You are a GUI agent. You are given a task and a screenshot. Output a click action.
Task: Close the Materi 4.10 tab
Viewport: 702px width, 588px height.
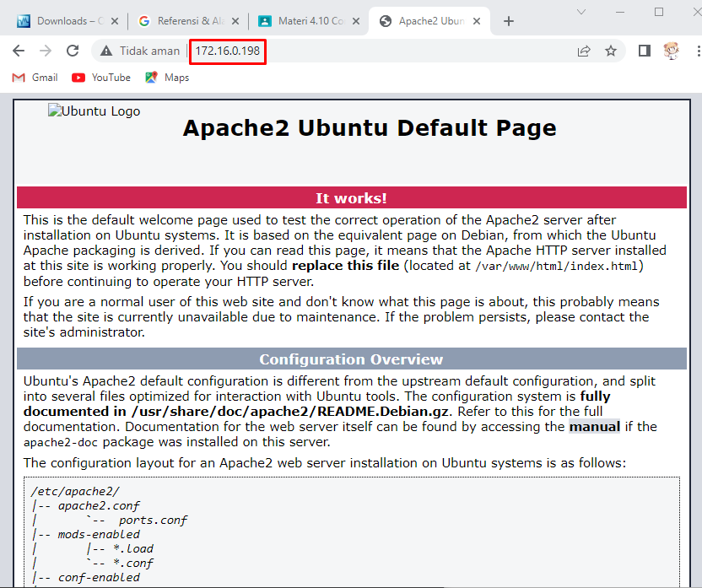tap(356, 21)
